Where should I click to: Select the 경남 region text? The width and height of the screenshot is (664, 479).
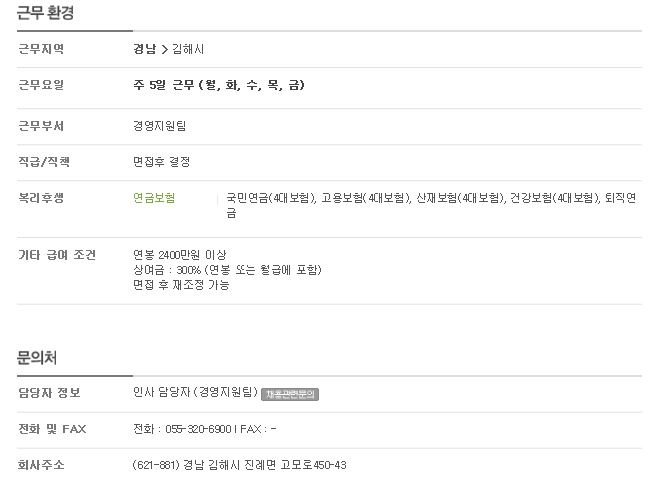coord(144,49)
